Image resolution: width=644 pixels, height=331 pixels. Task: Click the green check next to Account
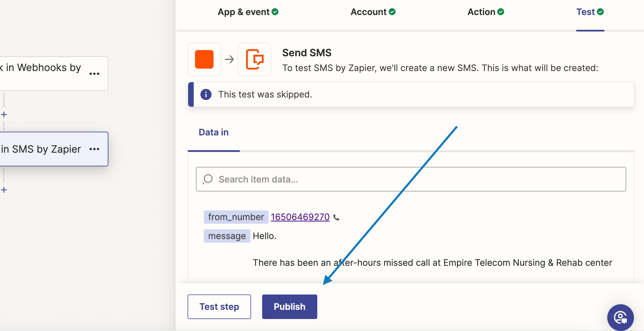point(392,12)
